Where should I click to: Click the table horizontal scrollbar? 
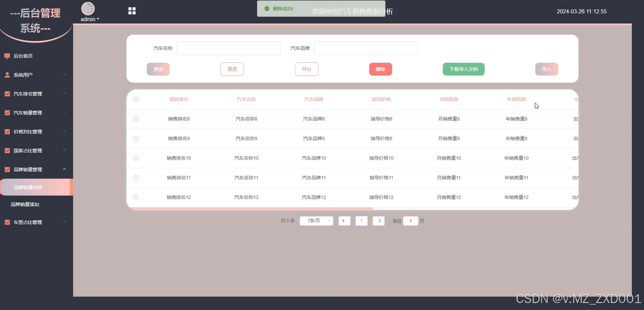(250, 208)
